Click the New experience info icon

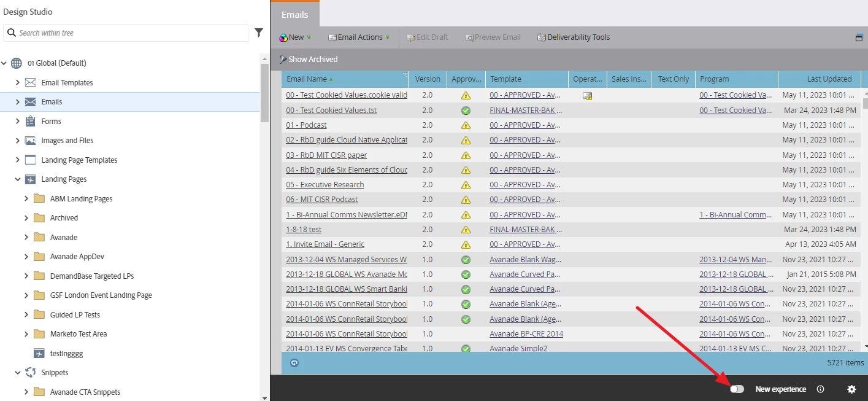pos(820,389)
